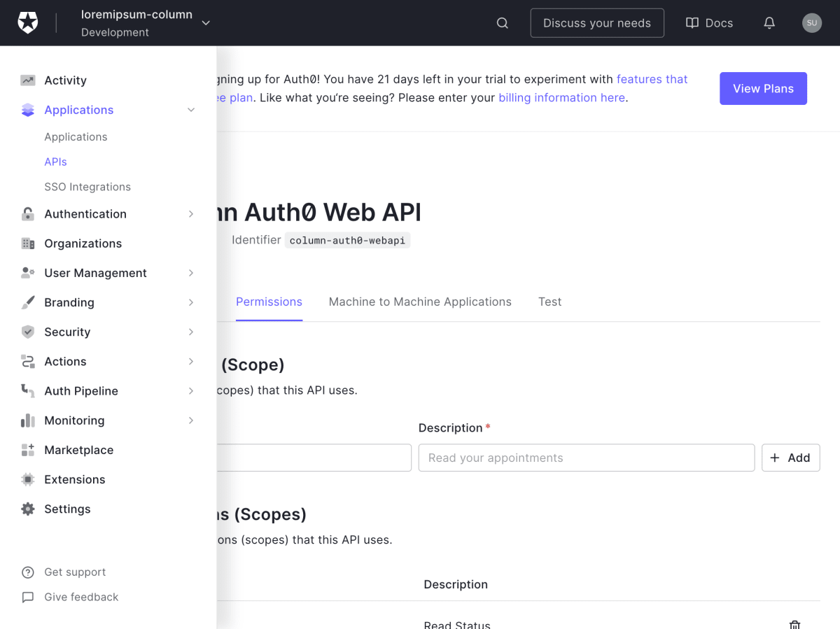Expand the Monitoring submenu chevron

(191, 420)
